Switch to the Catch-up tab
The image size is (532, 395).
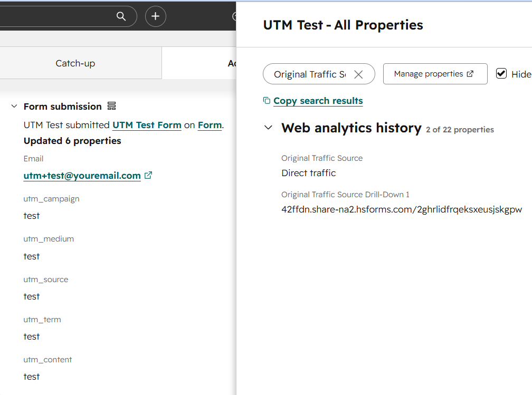click(75, 63)
